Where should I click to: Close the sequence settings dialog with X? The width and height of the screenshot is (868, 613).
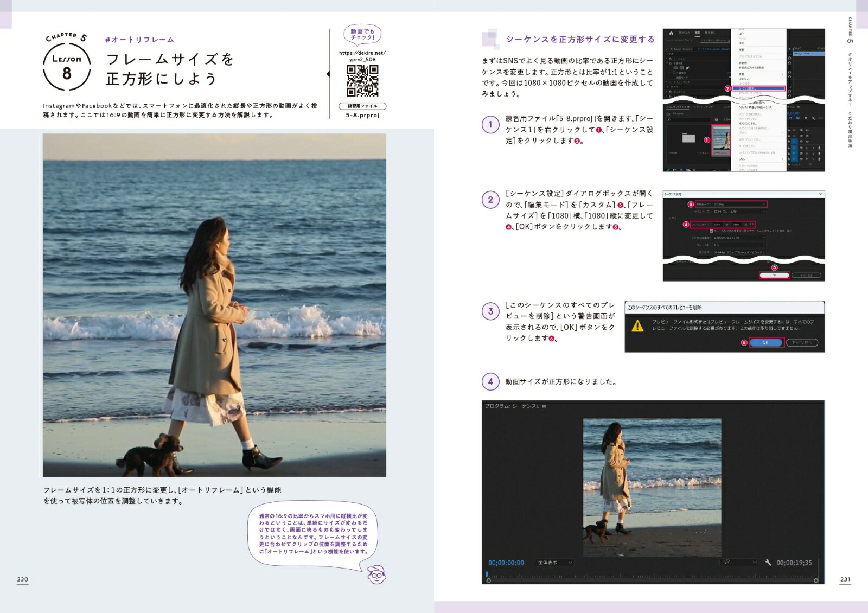820,194
